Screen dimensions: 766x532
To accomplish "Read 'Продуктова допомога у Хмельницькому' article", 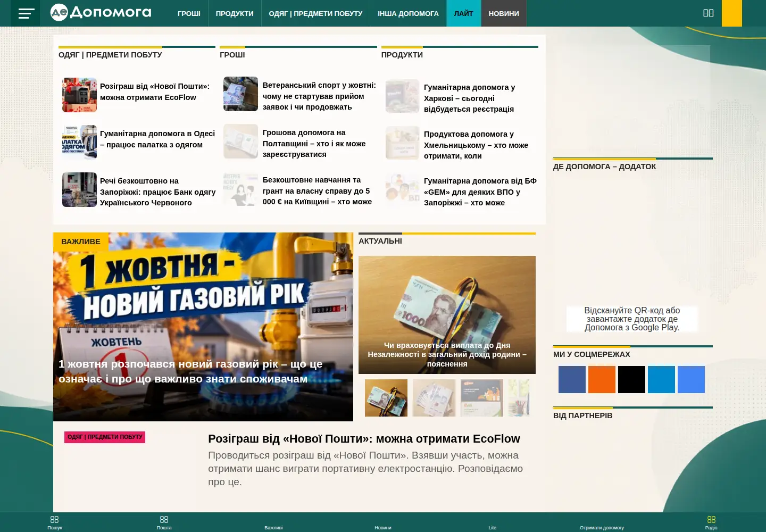I will coord(476,145).
